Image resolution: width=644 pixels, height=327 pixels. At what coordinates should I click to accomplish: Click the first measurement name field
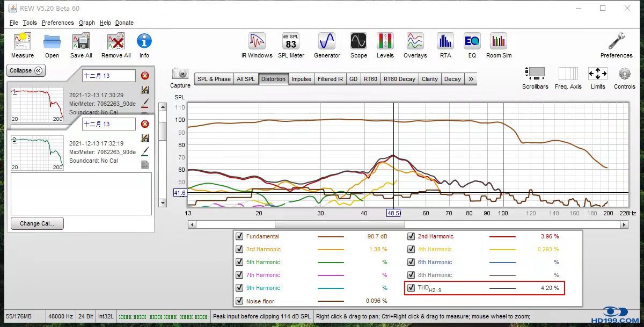tap(109, 76)
